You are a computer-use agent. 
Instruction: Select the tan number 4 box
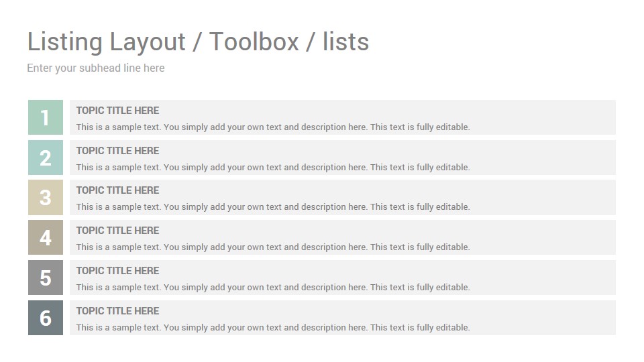[x=46, y=237]
